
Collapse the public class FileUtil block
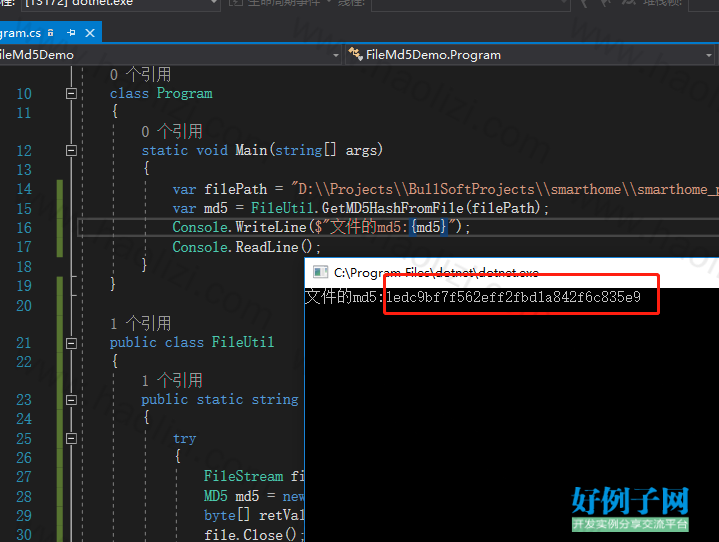tap(71, 343)
